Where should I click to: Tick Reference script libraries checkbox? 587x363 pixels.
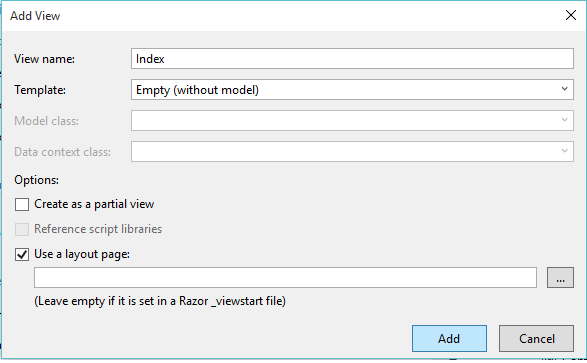(22, 229)
